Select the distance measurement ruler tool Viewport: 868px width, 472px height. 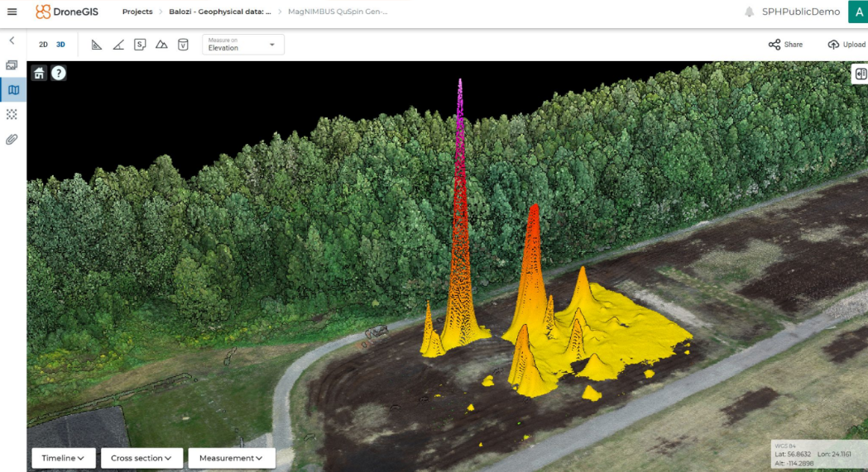coord(97,45)
